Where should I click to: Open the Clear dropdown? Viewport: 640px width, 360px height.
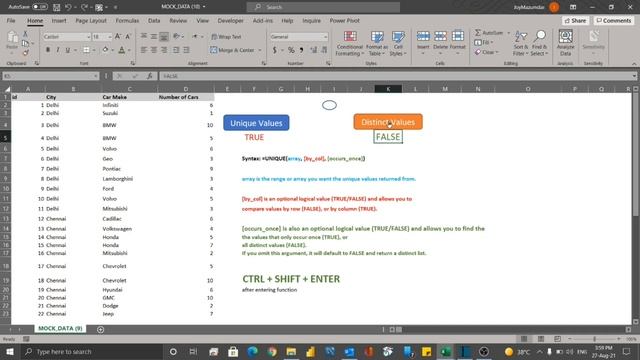[x=487, y=52]
